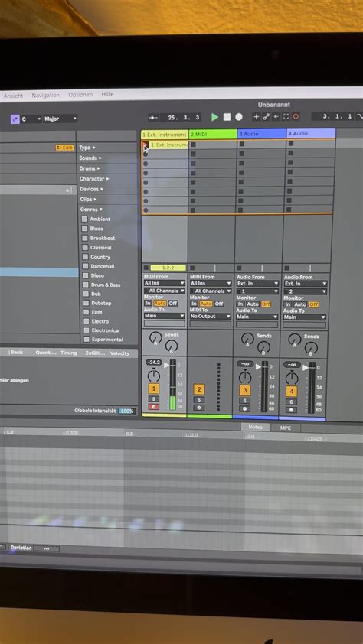Click the 4 Audio track clip stop button
Screen dimensions: 363x644
pyautogui.click(x=286, y=268)
